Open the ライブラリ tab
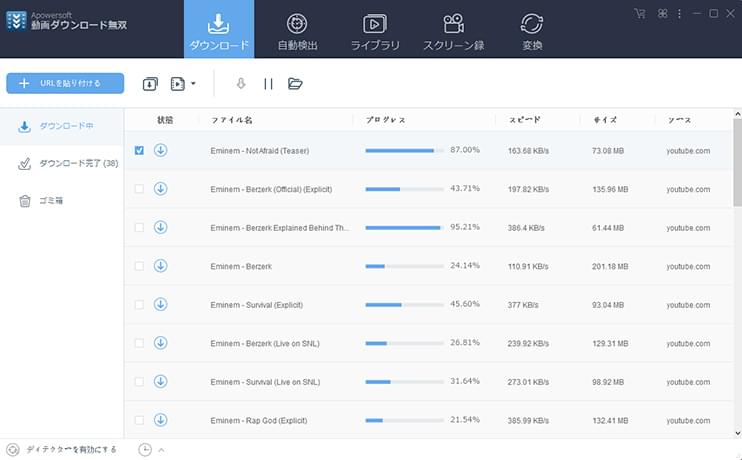 tap(375, 29)
